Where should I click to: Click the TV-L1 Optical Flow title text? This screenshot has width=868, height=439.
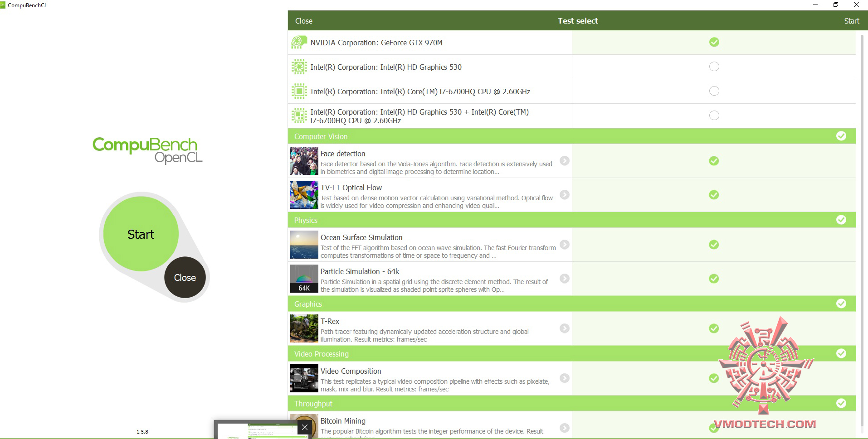[x=351, y=188]
